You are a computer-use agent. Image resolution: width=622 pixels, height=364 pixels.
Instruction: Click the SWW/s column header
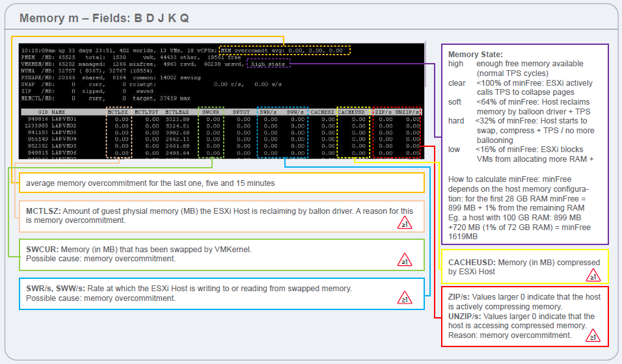click(x=295, y=112)
